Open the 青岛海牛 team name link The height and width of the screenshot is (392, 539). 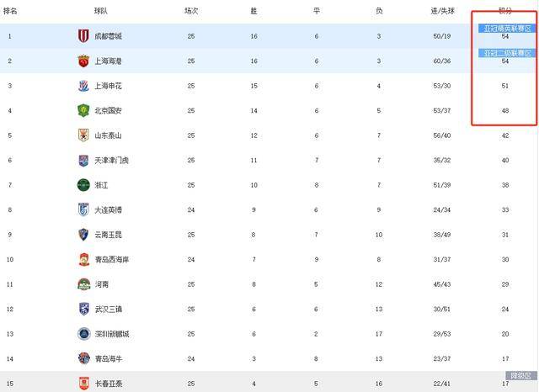pyautogui.click(x=109, y=358)
